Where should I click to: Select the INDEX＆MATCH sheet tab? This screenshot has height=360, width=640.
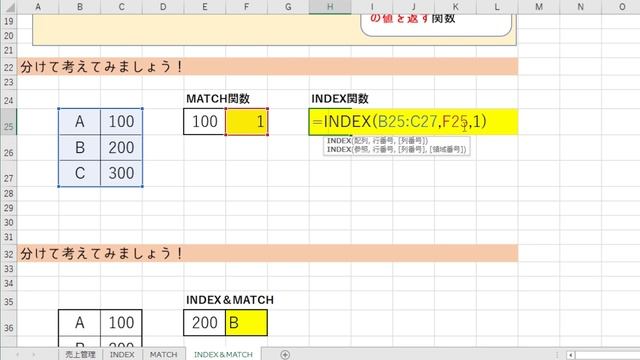pyautogui.click(x=223, y=354)
